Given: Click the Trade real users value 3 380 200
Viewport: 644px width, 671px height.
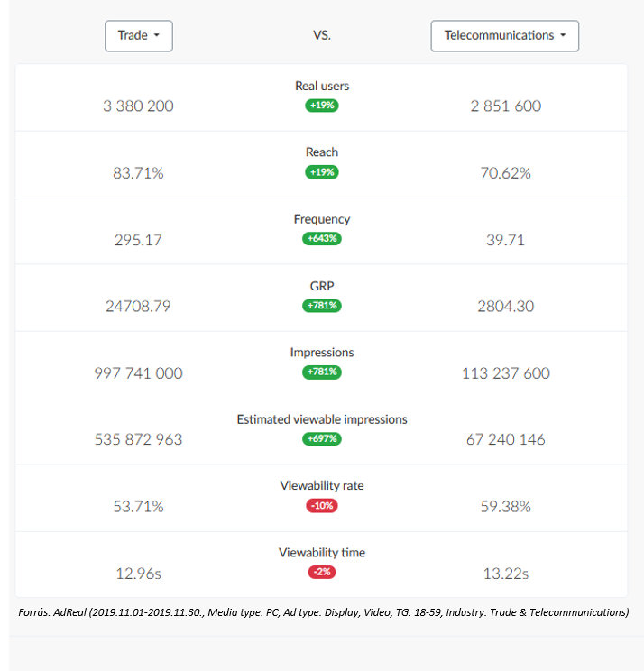Looking at the screenshot, I should pyautogui.click(x=138, y=106).
